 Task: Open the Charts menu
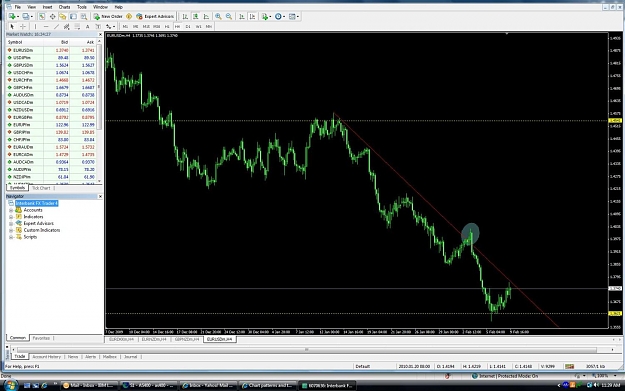point(64,7)
